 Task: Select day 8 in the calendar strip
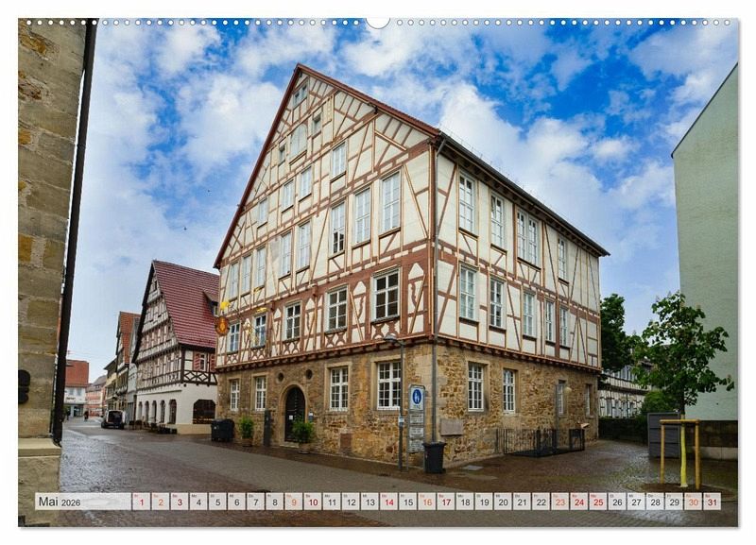click(x=275, y=502)
